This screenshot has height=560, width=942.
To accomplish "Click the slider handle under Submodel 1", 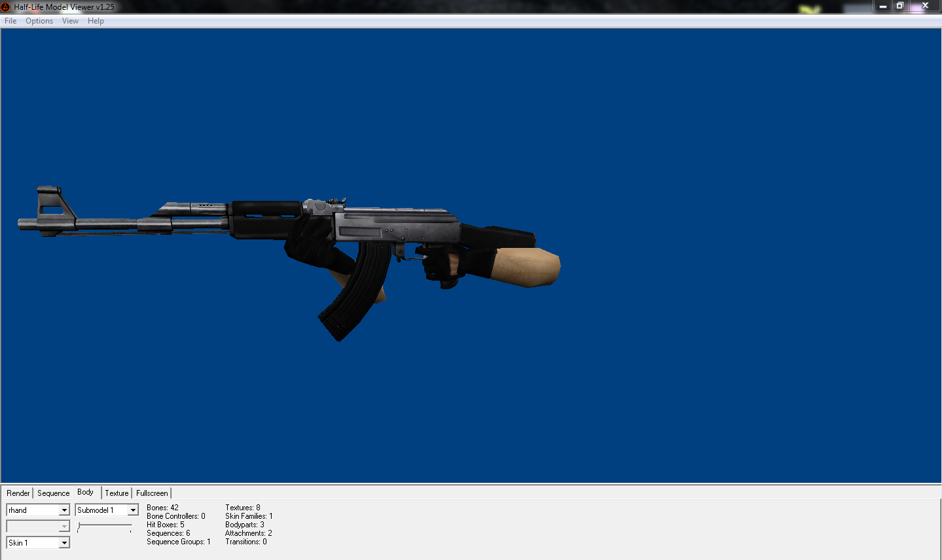I will coord(79,526).
